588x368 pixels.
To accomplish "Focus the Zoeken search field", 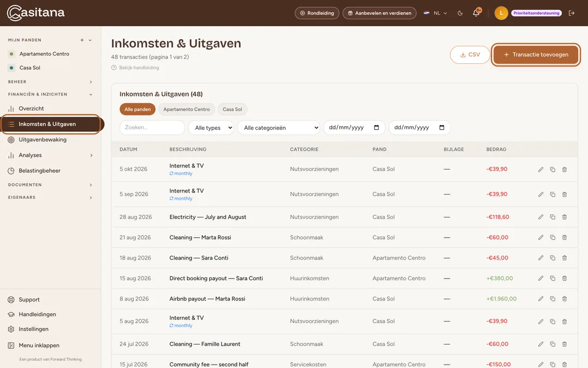I will [x=152, y=128].
